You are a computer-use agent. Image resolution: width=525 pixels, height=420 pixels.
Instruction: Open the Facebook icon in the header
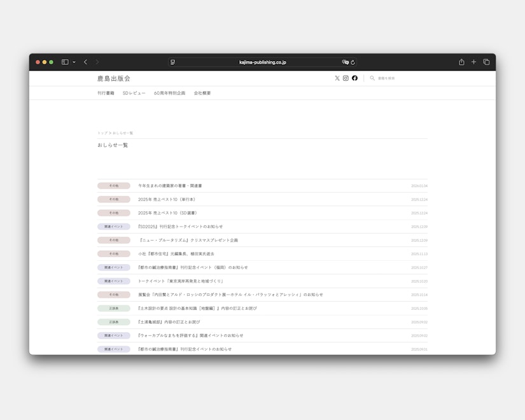click(x=354, y=78)
